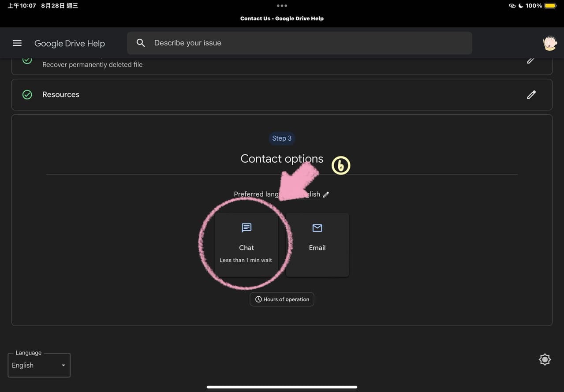Tap the multitasking three-dots at top
Screen dimensions: 564x392
[x=282, y=6]
